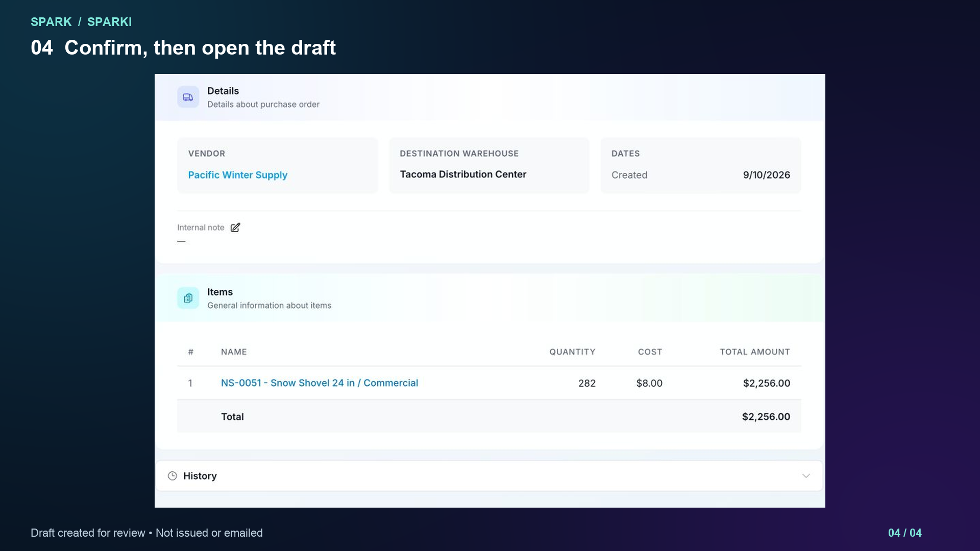980x551 pixels.
Task: Click the 'General information about items' subtitle
Action: pyautogui.click(x=269, y=306)
